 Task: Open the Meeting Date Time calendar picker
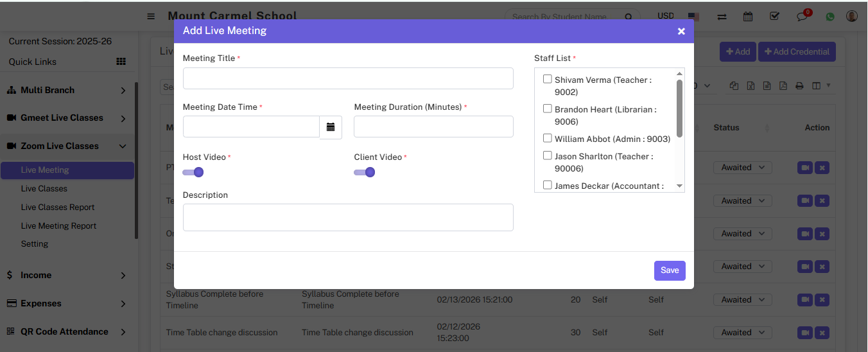pos(331,127)
